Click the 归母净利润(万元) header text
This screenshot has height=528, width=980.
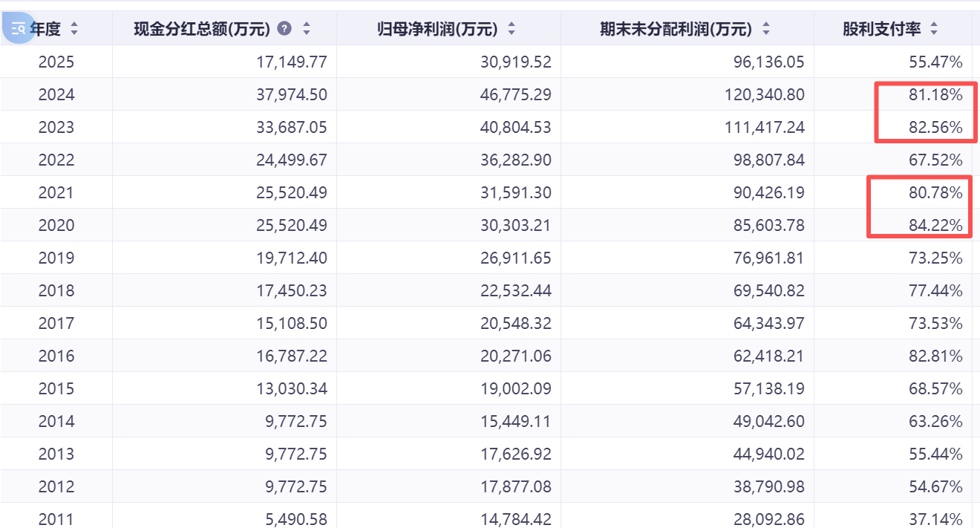tap(437, 29)
